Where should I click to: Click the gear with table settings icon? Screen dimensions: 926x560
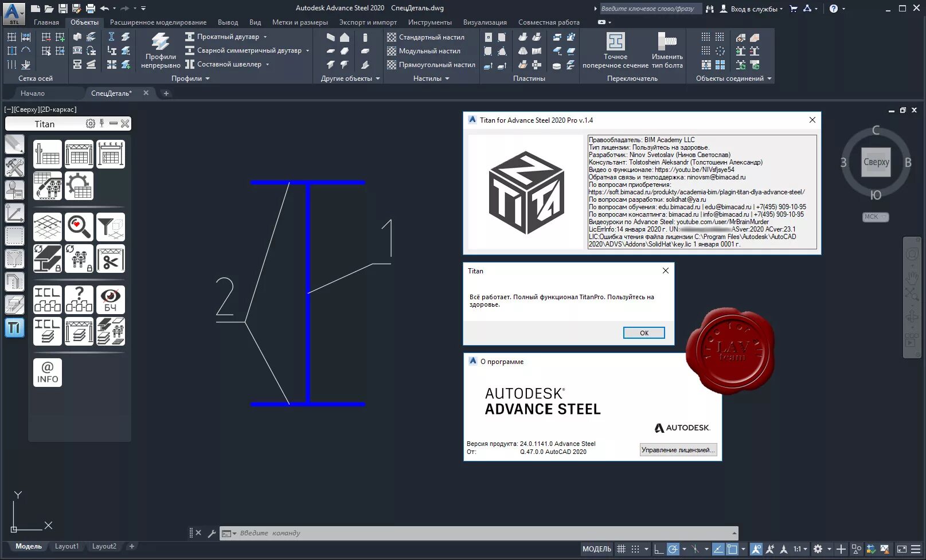(x=79, y=186)
